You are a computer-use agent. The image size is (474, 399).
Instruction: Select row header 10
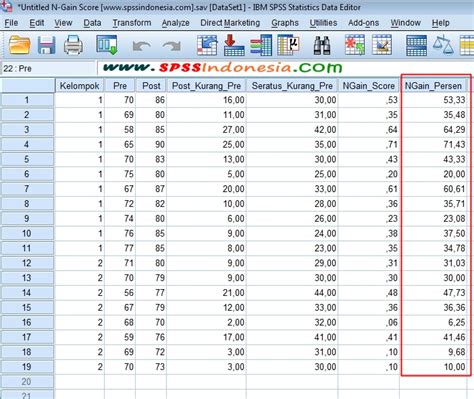click(x=27, y=233)
